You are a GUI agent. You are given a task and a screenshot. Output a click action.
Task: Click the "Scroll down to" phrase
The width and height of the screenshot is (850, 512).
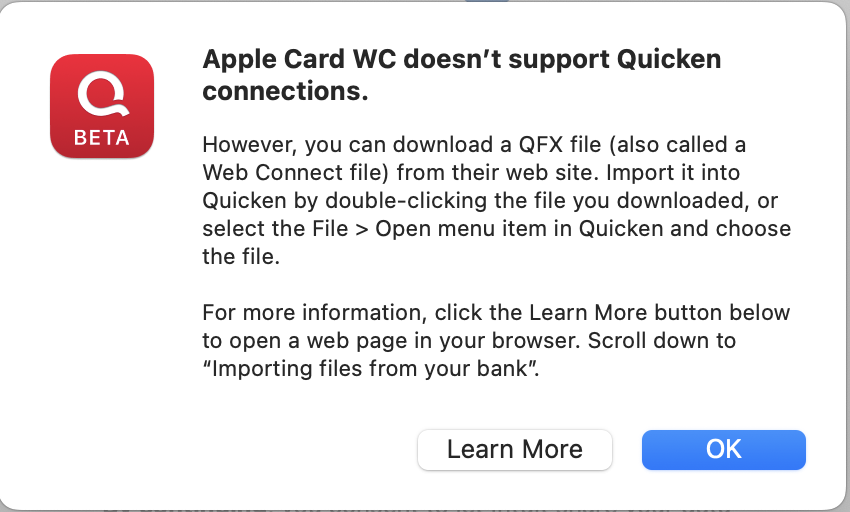tap(662, 341)
